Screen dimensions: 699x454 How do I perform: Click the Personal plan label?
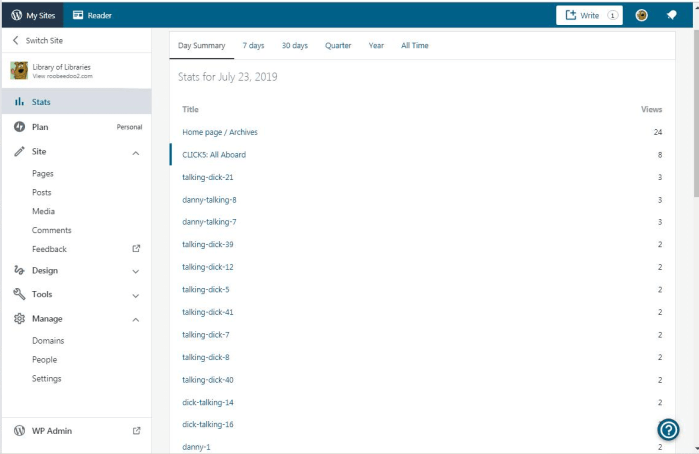point(129,127)
